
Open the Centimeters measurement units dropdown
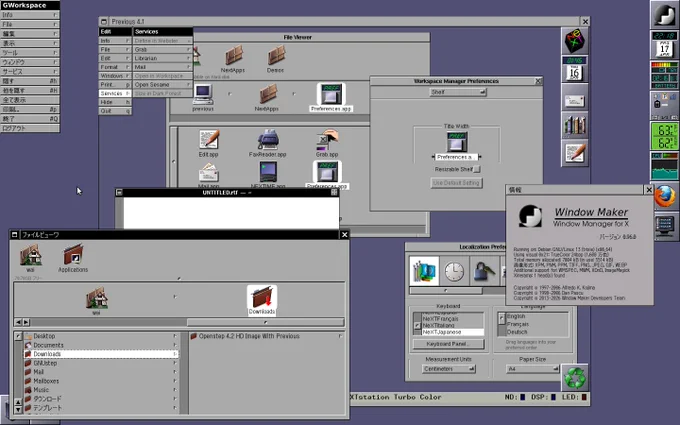click(x=449, y=369)
